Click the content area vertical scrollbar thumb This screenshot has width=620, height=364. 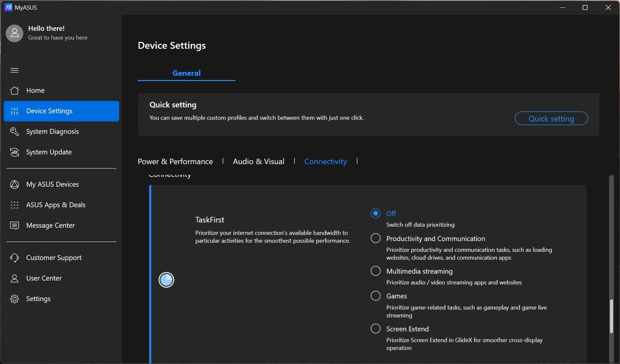click(611, 316)
